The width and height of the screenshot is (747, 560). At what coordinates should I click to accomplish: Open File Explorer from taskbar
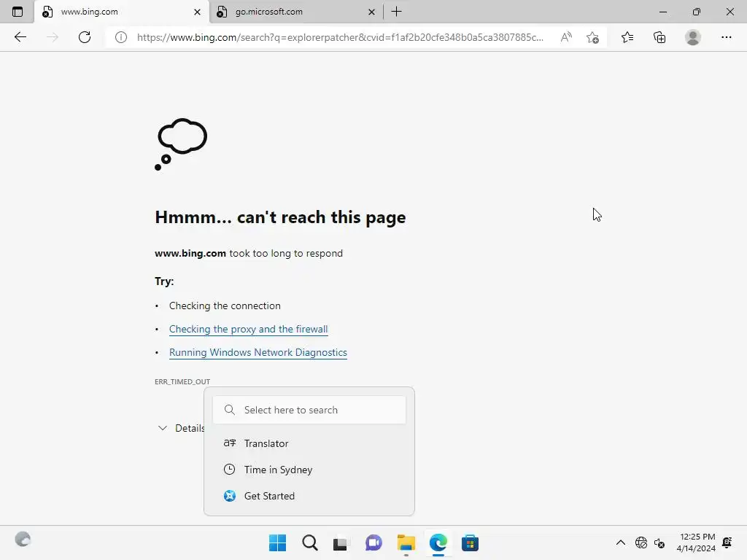(x=406, y=542)
